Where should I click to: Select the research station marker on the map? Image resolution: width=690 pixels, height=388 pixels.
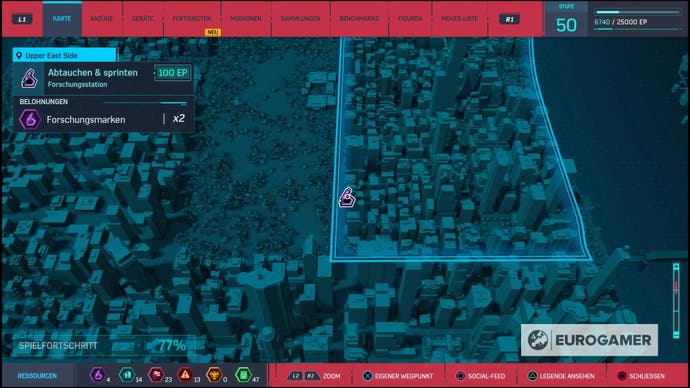(x=347, y=198)
